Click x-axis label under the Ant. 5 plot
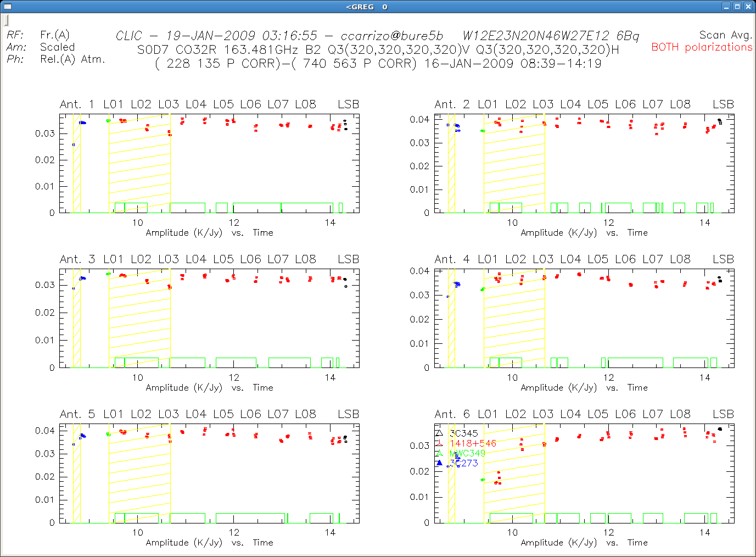 click(x=209, y=543)
